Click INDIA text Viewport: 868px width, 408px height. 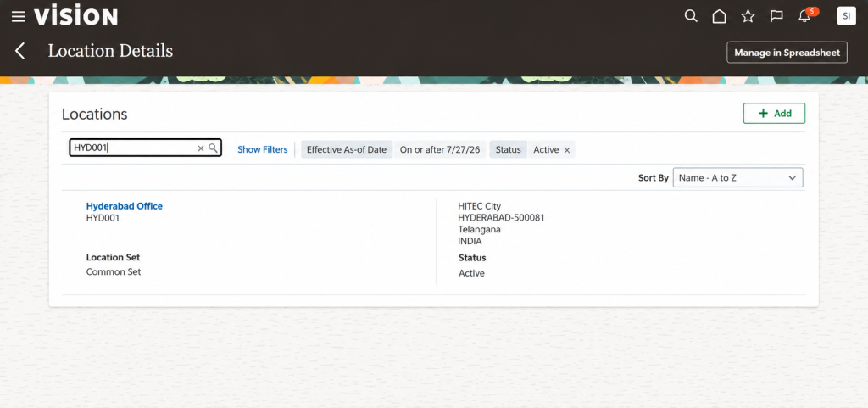(x=470, y=242)
